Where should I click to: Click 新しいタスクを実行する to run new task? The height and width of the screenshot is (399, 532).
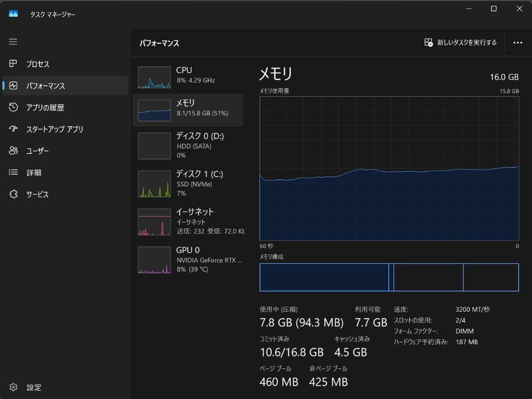pyautogui.click(x=459, y=42)
